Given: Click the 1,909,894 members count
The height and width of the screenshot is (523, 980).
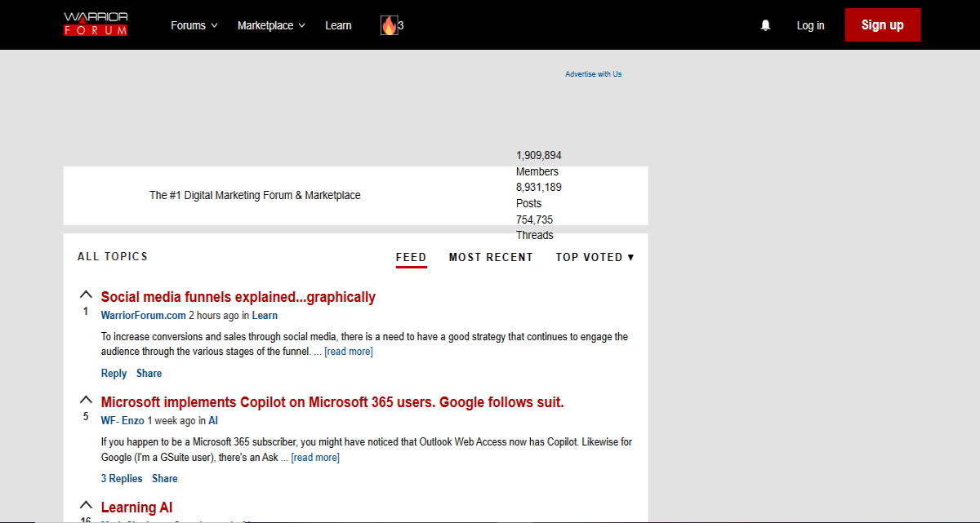Looking at the screenshot, I should 539,155.
